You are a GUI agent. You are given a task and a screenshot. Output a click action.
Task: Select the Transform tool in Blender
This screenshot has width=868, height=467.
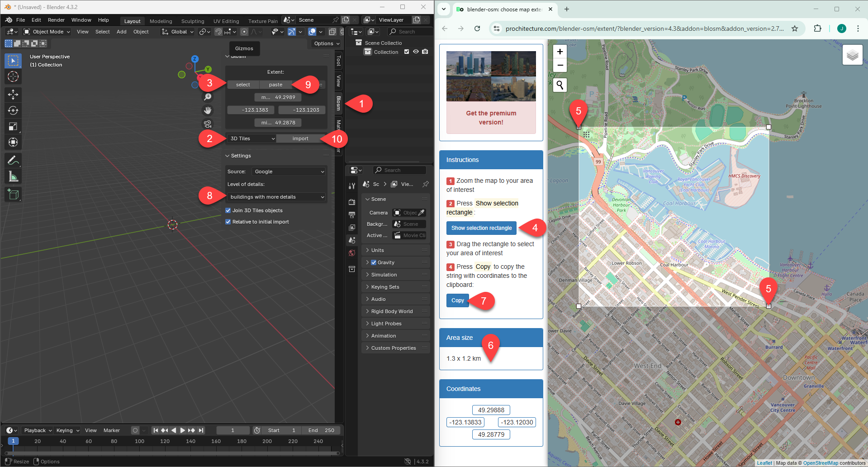13,142
